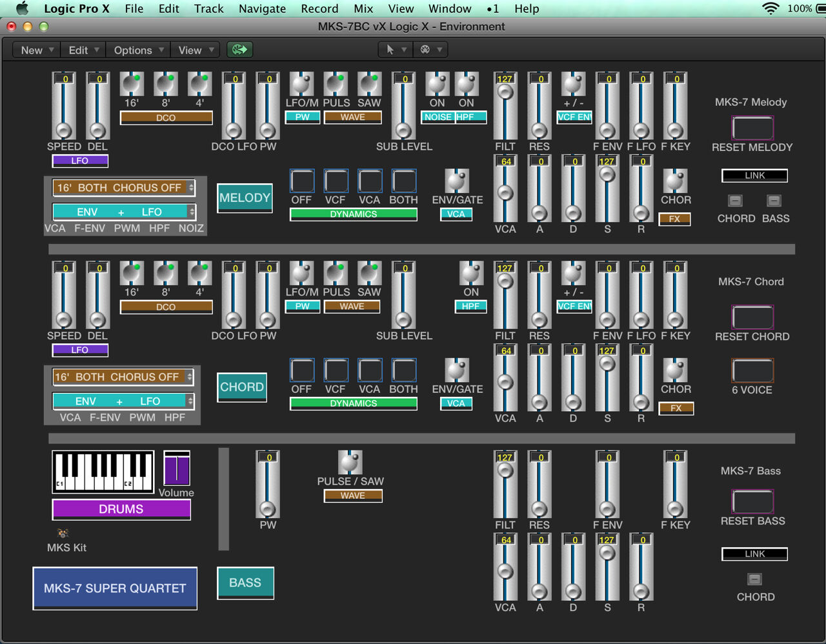The height and width of the screenshot is (644, 826).
Task: Click the Melody SAW wave knob
Action: [369, 85]
